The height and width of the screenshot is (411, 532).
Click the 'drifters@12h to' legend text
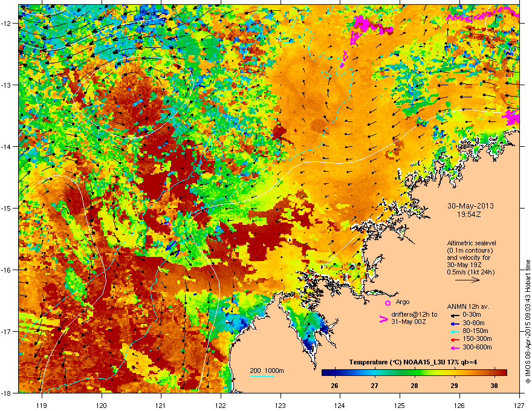tap(414, 314)
